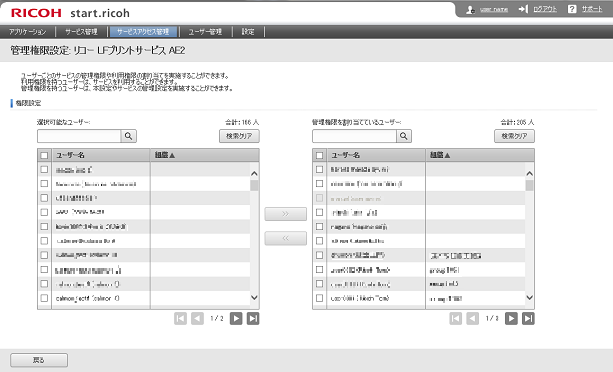Click the 戻る button
Viewport: 613px width, 372px height.
[39, 360]
